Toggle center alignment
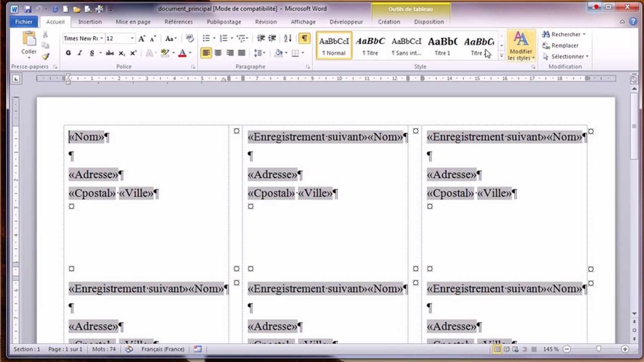Screen dimensions: 644x362 point(218,53)
